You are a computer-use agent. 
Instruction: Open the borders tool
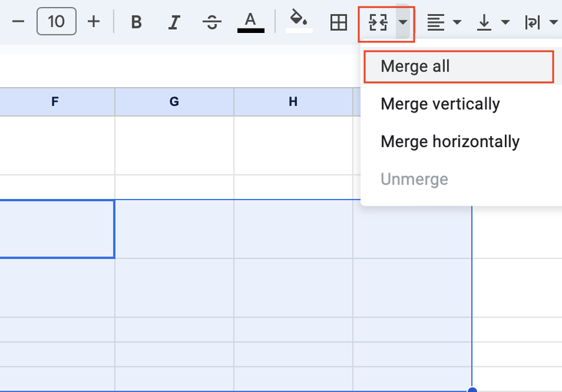338,23
